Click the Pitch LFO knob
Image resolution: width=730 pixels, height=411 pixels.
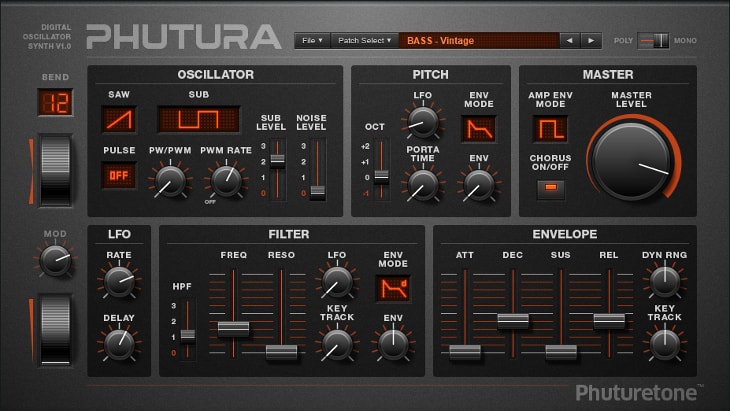(x=423, y=122)
